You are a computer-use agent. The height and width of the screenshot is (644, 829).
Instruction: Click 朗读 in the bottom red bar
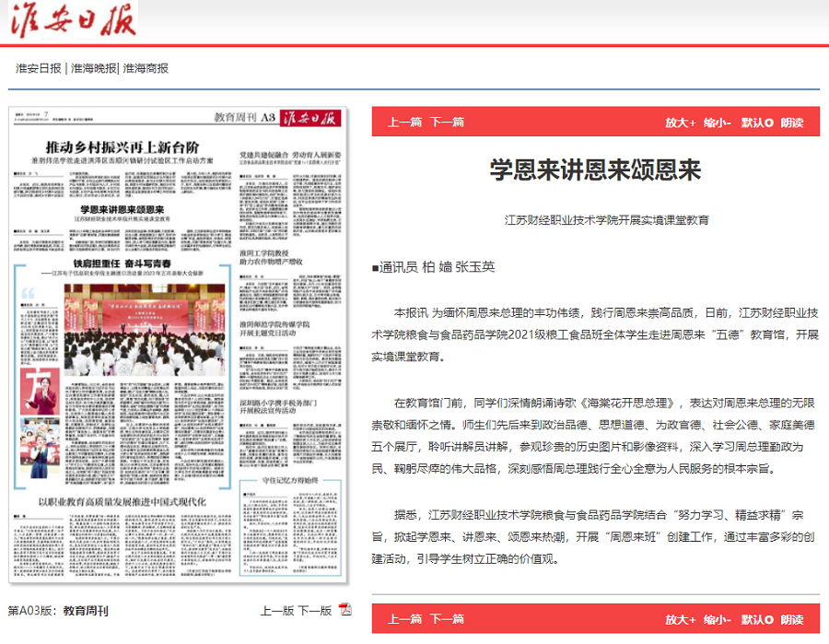click(792, 619)
